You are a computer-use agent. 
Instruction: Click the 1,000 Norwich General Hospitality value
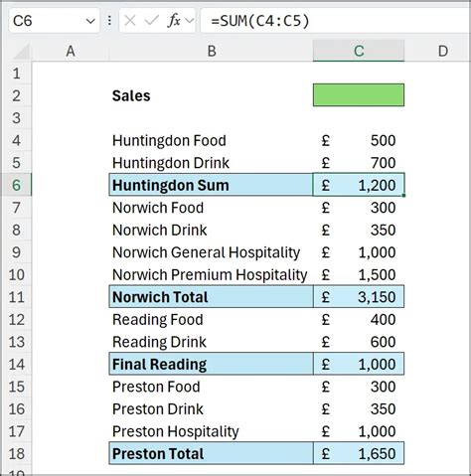359,252
